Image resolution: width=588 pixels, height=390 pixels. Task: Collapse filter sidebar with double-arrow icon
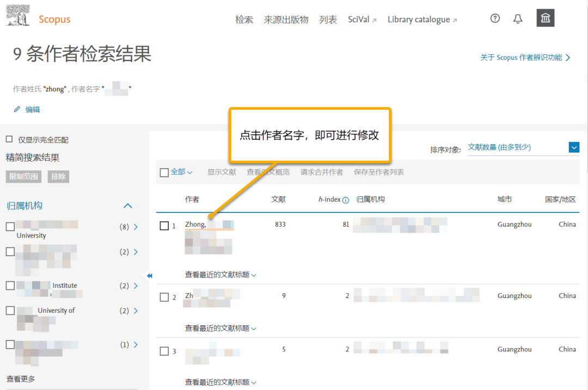[x=150, y=276]
